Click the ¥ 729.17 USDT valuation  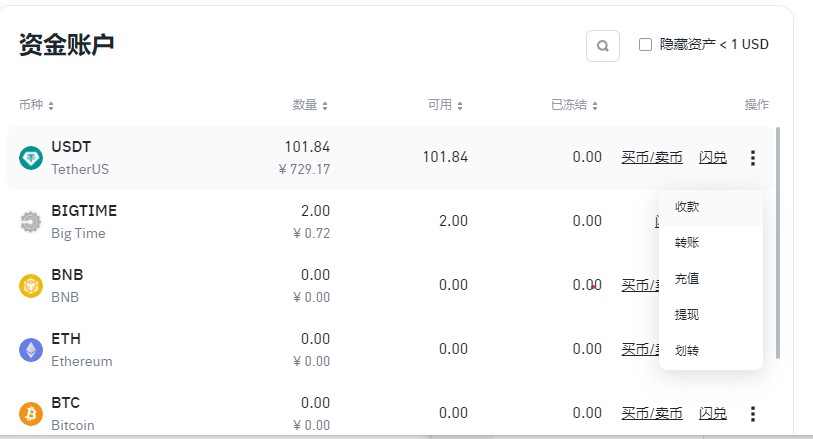(x=304, y=169)
